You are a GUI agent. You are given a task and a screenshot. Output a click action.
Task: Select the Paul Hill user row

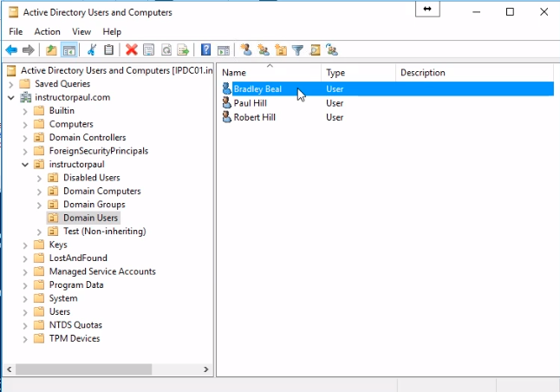pos(387,103)
